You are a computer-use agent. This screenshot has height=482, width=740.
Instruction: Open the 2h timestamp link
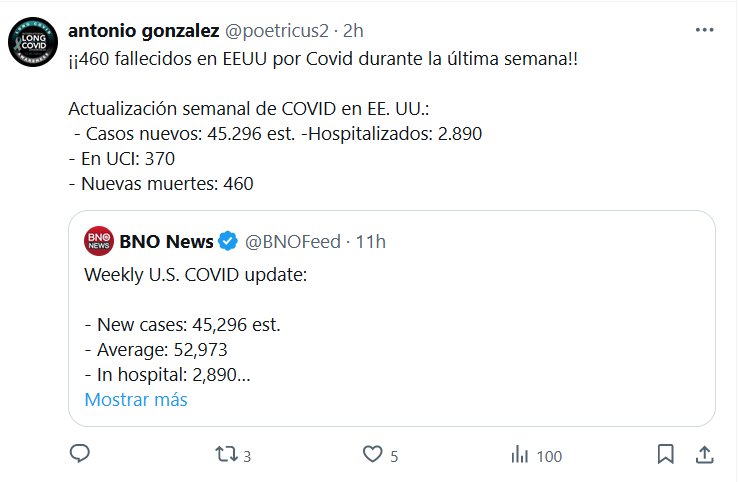(353, 31)
